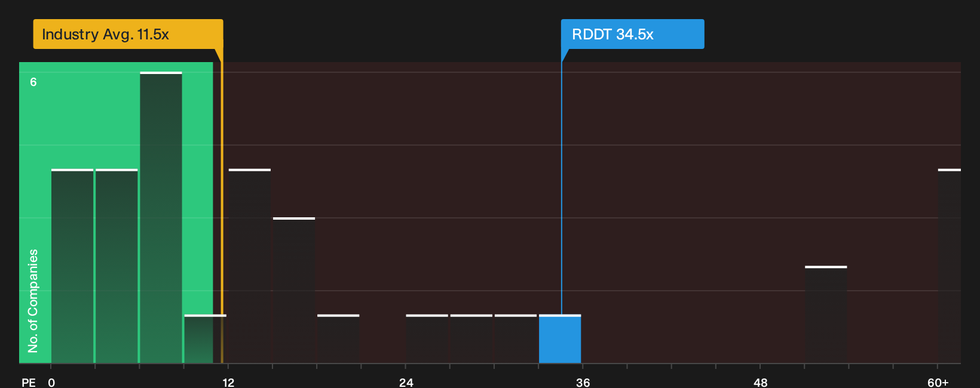Click the "No. of Companies" axis title
980x388 pixels.
[x=33, y=301]
